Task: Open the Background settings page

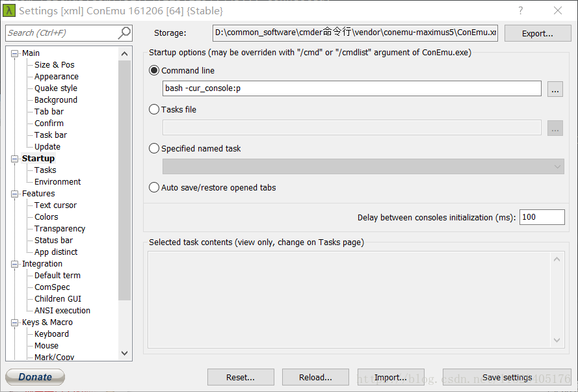Action: tap(56, 100)
